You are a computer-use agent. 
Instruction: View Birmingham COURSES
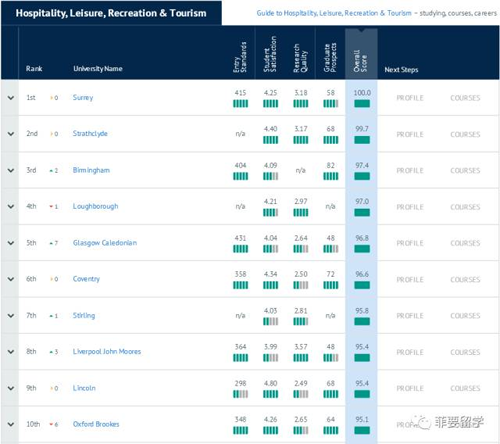(x=465, y=171)
